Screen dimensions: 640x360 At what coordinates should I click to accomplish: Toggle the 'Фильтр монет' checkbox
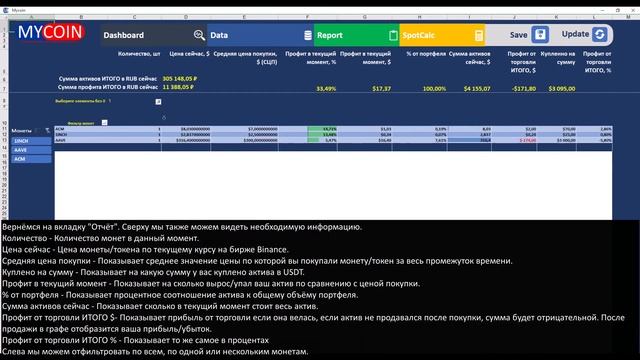coord(104,122)
